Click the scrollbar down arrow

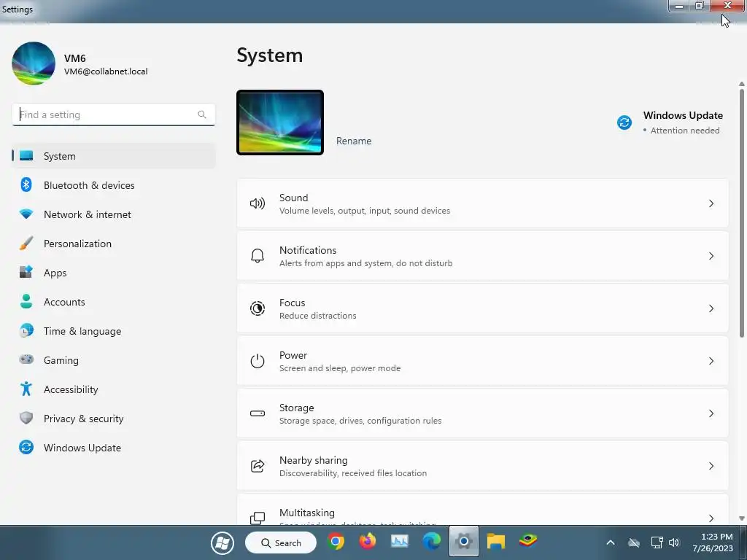click(742, 518)
